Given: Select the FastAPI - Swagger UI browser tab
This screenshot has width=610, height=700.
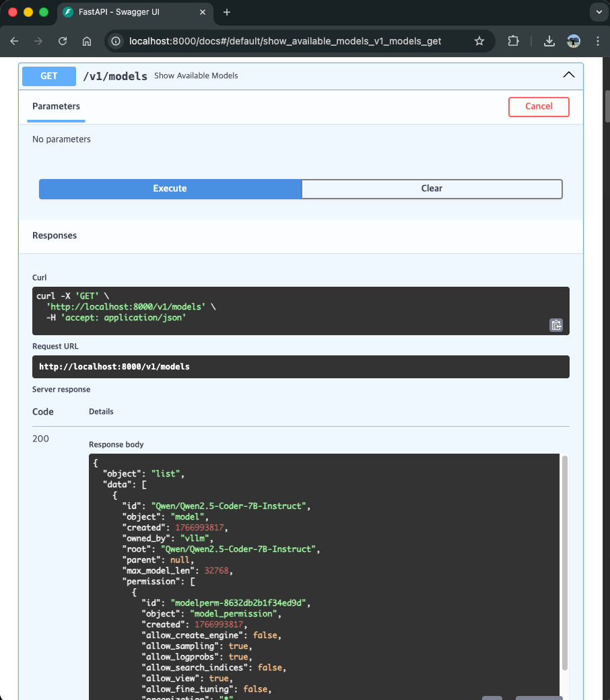Looking at the screenshot, I should click(x=135, y=12).
